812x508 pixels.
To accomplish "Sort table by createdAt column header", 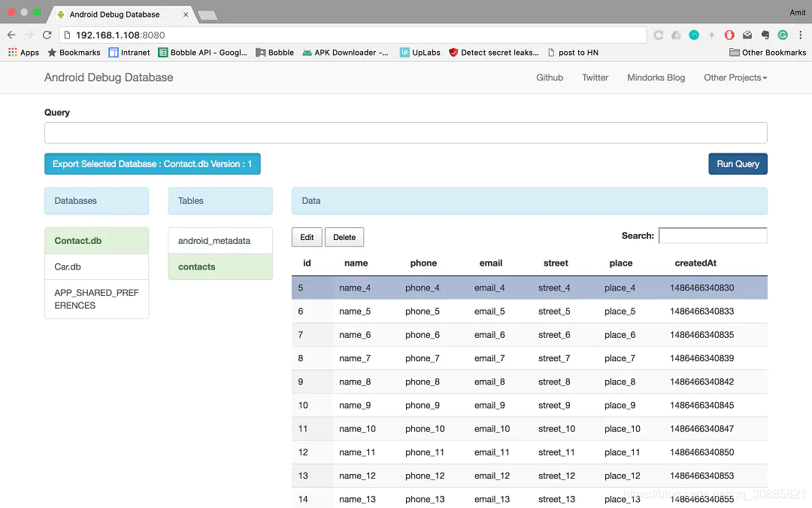I will coord(695,263).
